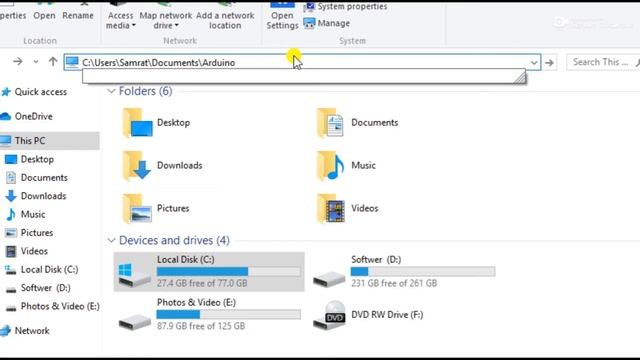
Task: Expand the address bar history dropdown
Action: point(534,62)
